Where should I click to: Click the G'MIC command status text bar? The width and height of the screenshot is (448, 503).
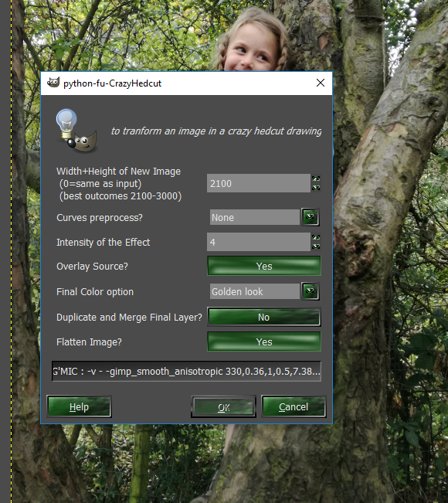click(x=186, y=371)
